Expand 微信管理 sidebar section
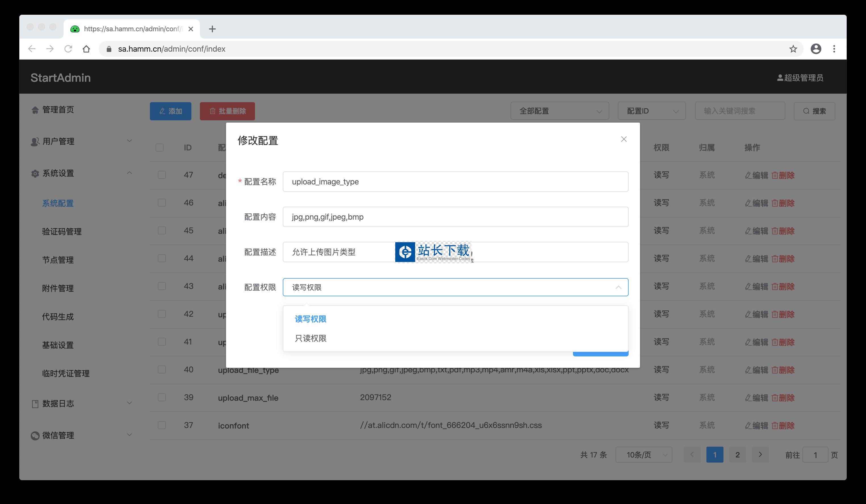The image size is (866, 504). 82,435
